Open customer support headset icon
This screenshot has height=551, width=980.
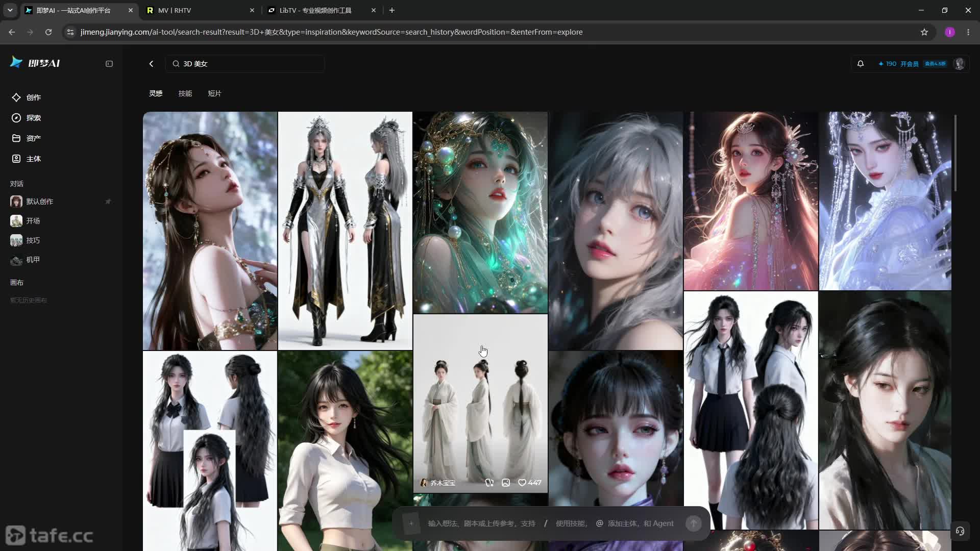(960, 531)
